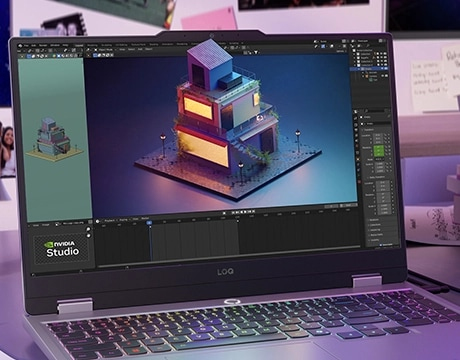Open the Object Mode dropdown
The image size is (460, 360).
tap(104, 50)
